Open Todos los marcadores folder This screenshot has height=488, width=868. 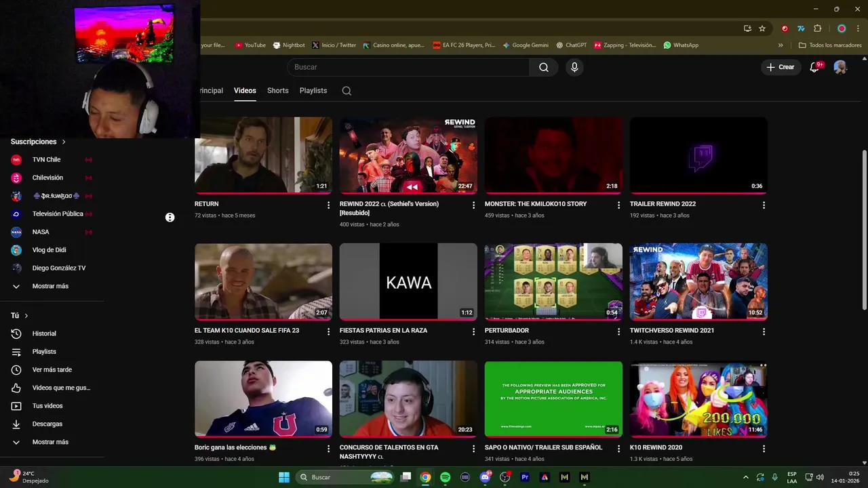[830, 45]
